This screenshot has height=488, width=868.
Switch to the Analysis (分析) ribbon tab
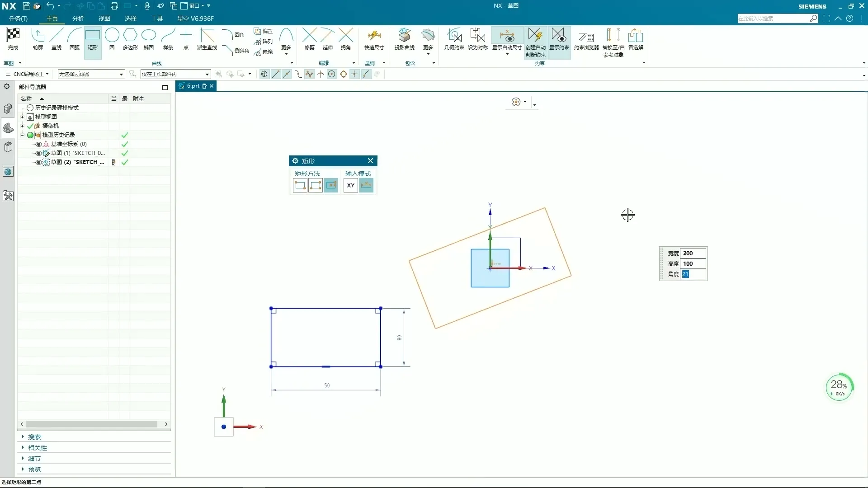(78, 19)
